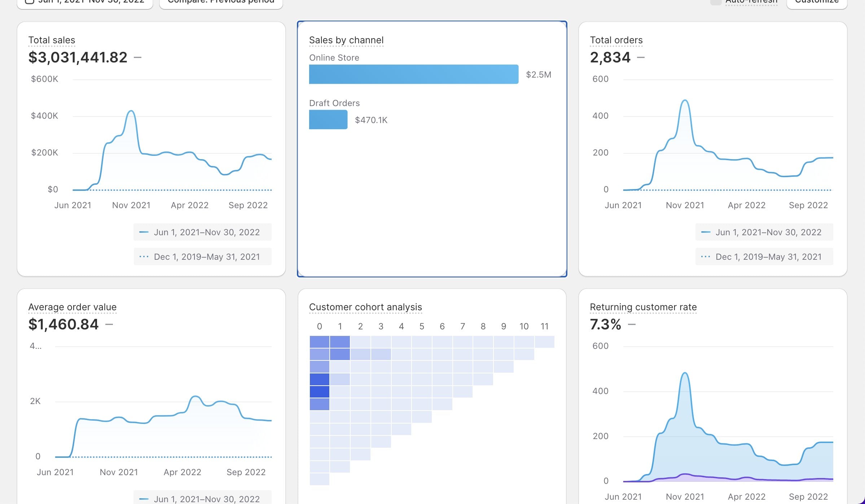
Task: Click the top-left cell of the cohort grid
Action: tap(319, 342)
